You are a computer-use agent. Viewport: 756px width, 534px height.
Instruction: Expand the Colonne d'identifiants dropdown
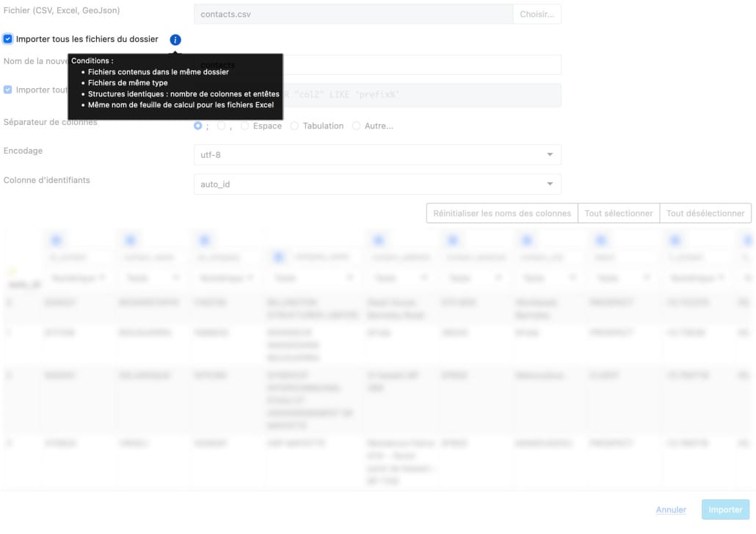tap(377, 184)
